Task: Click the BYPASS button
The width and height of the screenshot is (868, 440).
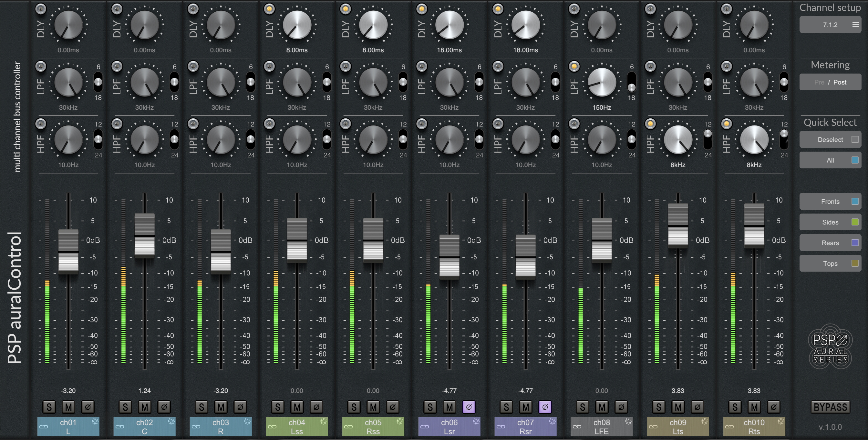Action: 830,407
